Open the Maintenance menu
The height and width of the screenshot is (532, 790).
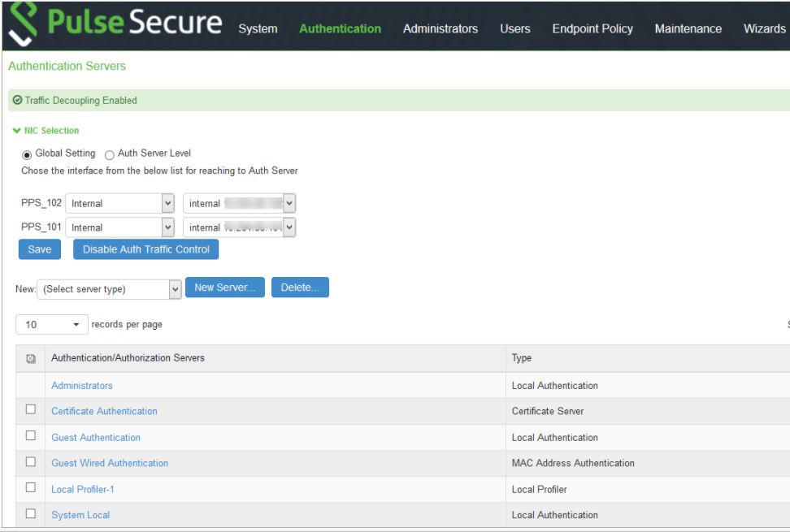coord(688,28)
